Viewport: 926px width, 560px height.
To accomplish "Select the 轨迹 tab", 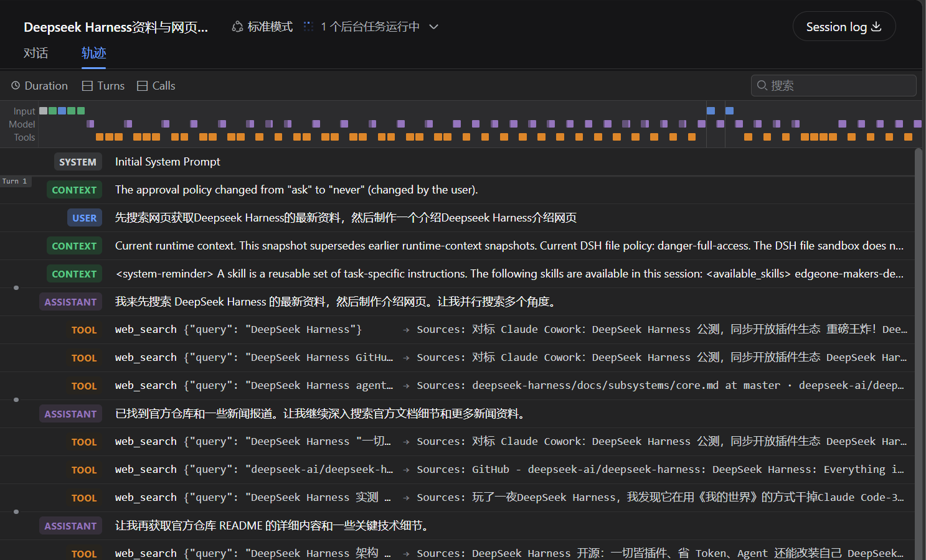I will tap(93, 54).
